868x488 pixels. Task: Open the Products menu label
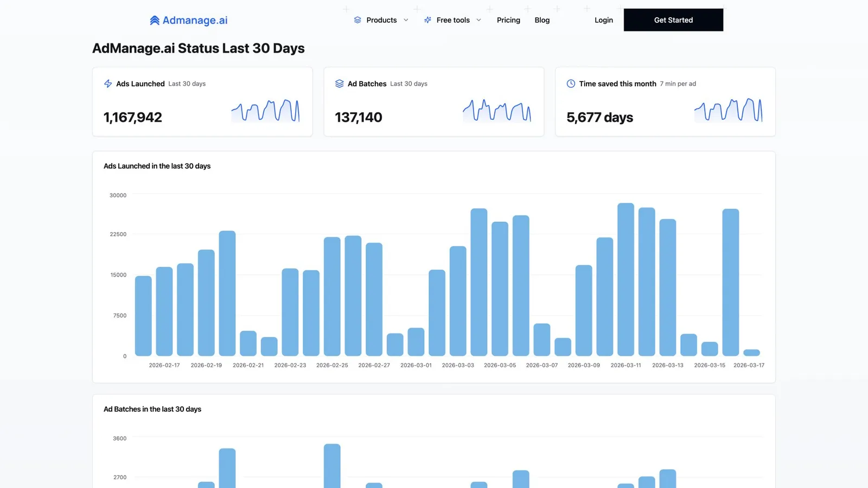pos(381,20)
